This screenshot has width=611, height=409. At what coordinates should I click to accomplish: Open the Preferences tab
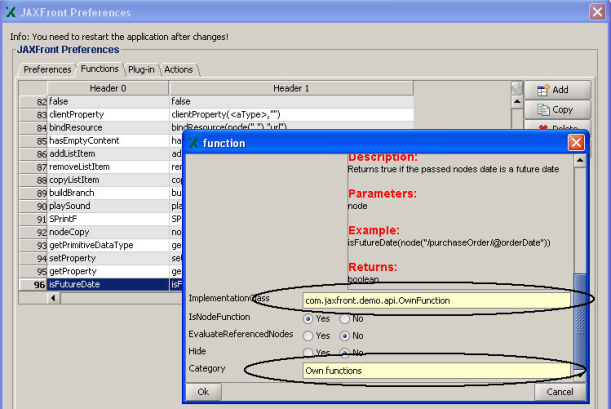coord(46,69)
